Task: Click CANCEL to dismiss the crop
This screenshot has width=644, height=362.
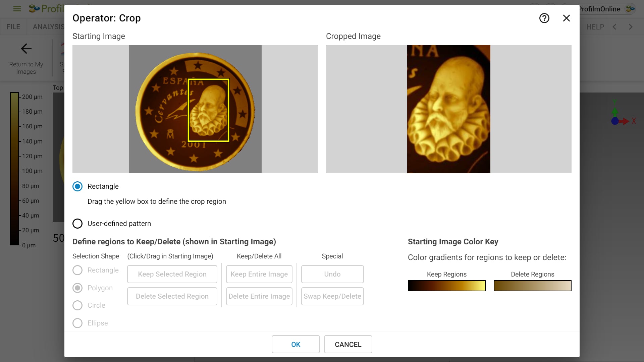Action: 348,344
